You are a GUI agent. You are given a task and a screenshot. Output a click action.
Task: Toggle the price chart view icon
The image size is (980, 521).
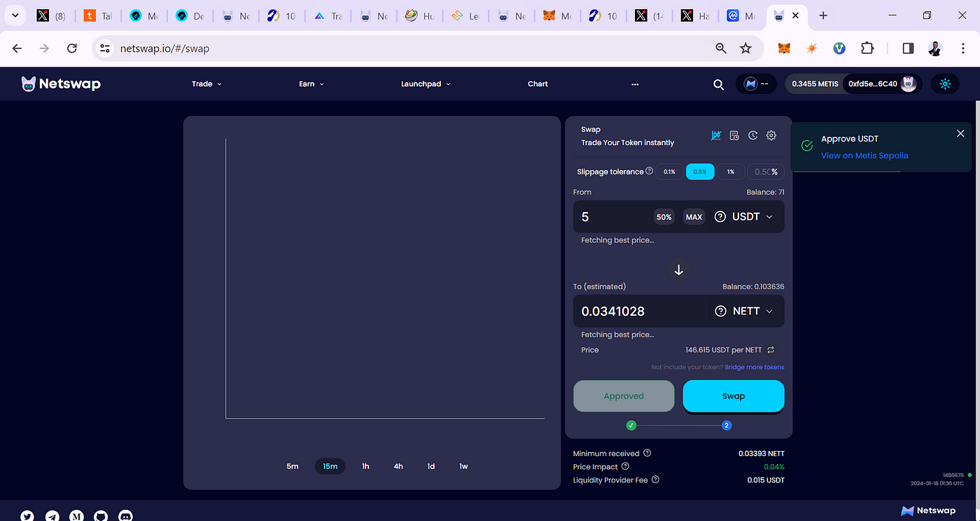pos(716,135)
